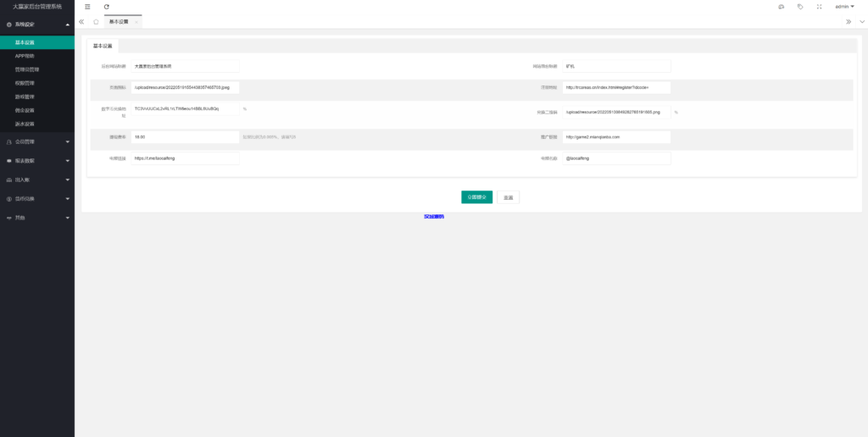
Task: Open the tag/note icon in top bar
Action: pos(800,7)
